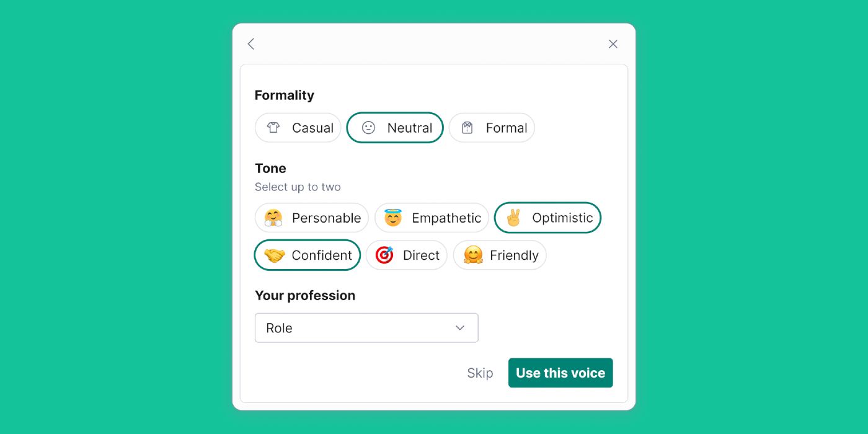This screenshot has width=868, height=434.
Task: Click the formal shirt icon
Action: (x=467, y=128)
